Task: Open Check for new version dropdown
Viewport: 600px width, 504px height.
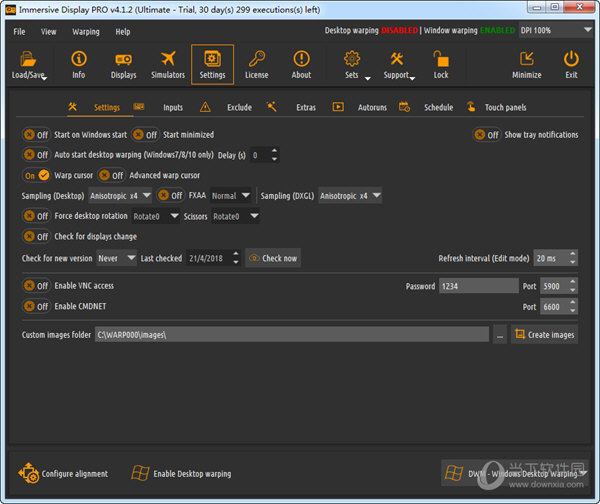Action: coord(117,258)
